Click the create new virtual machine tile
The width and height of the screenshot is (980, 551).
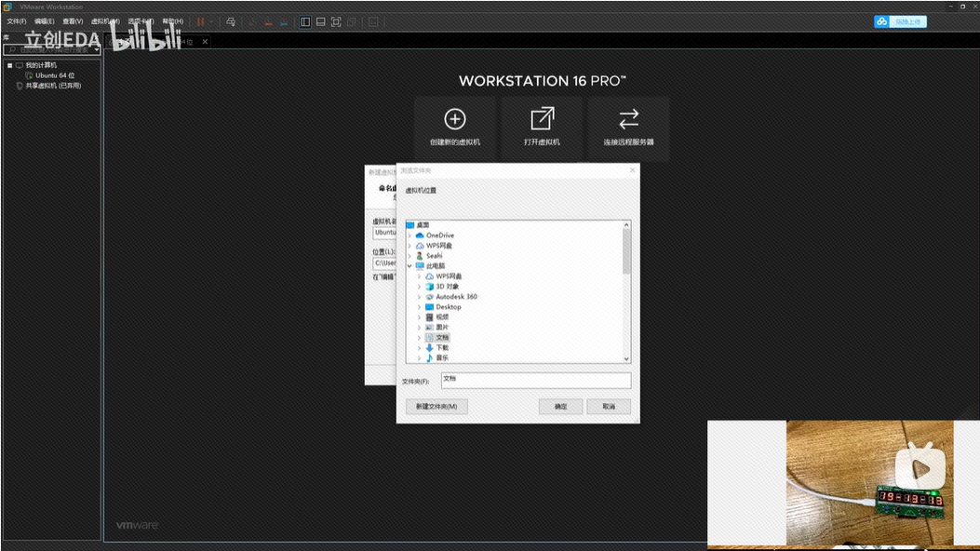(455, 128)
